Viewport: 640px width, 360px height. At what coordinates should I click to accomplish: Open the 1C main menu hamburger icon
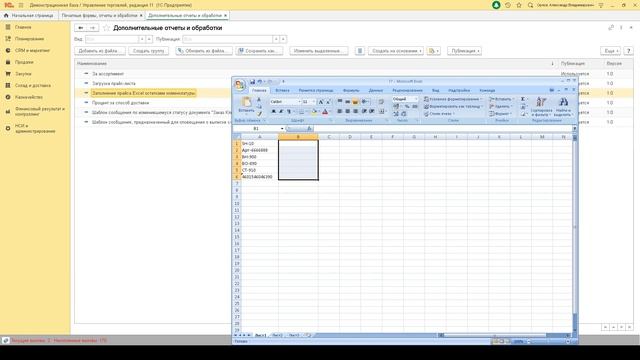(x=21, y=5)
